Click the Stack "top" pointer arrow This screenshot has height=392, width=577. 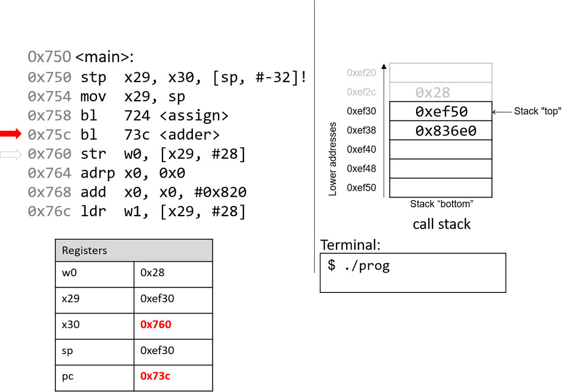click(501, 112)
